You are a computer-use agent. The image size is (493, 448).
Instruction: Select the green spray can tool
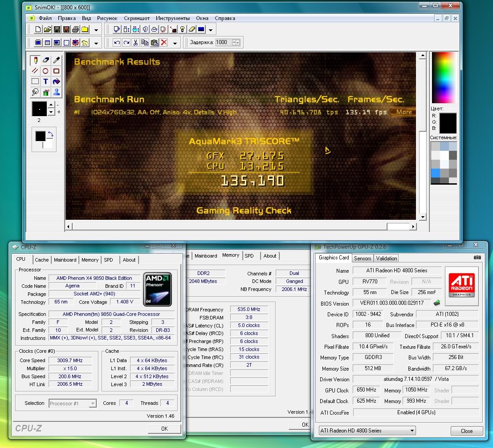pyautogui.click(x=46, y=92)
